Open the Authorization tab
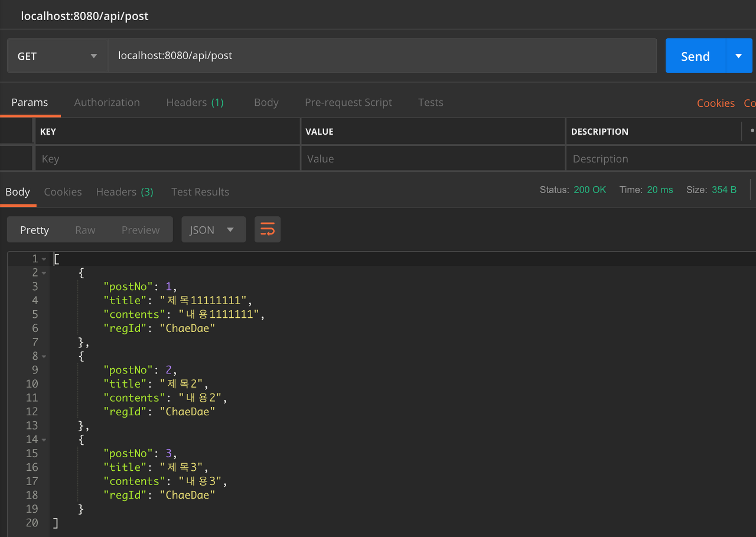The height and width of the screenshot is (537, 756). 107,102
